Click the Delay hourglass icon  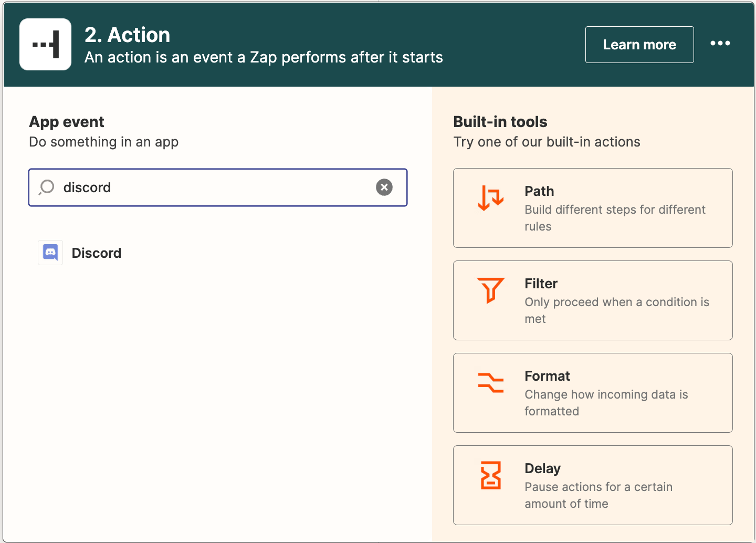491,475
